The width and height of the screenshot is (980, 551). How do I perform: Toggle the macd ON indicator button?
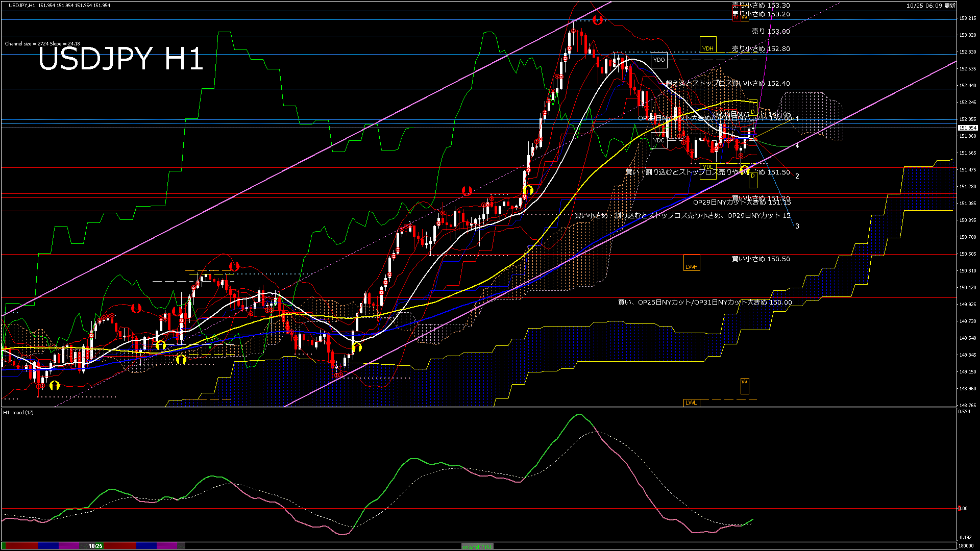pyautogui.click(x=477, y=546)
